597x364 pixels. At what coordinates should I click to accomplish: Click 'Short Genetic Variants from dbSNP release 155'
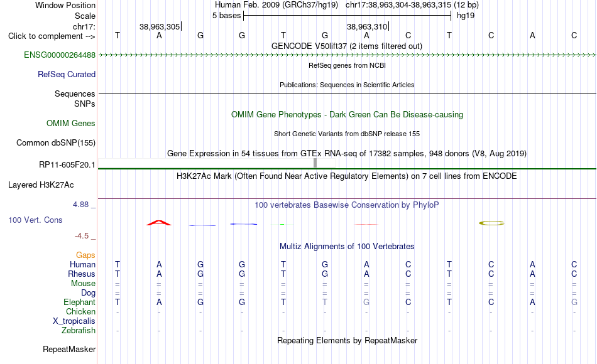coord(347,134)
